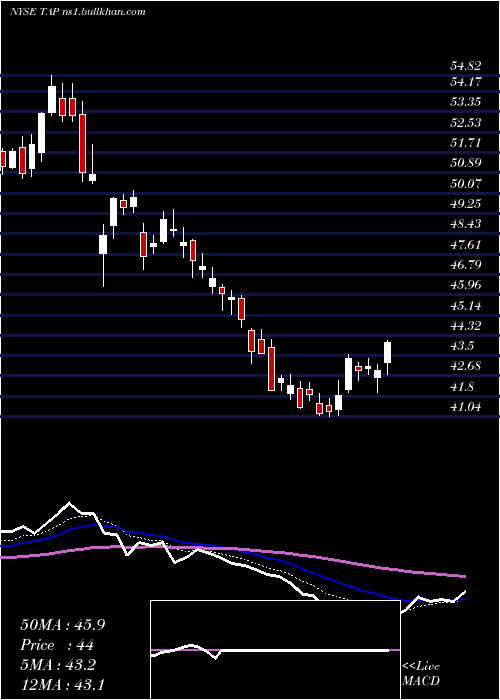Click the 53.35 price label
Screen dimensions: 500x700
point(465,102)
